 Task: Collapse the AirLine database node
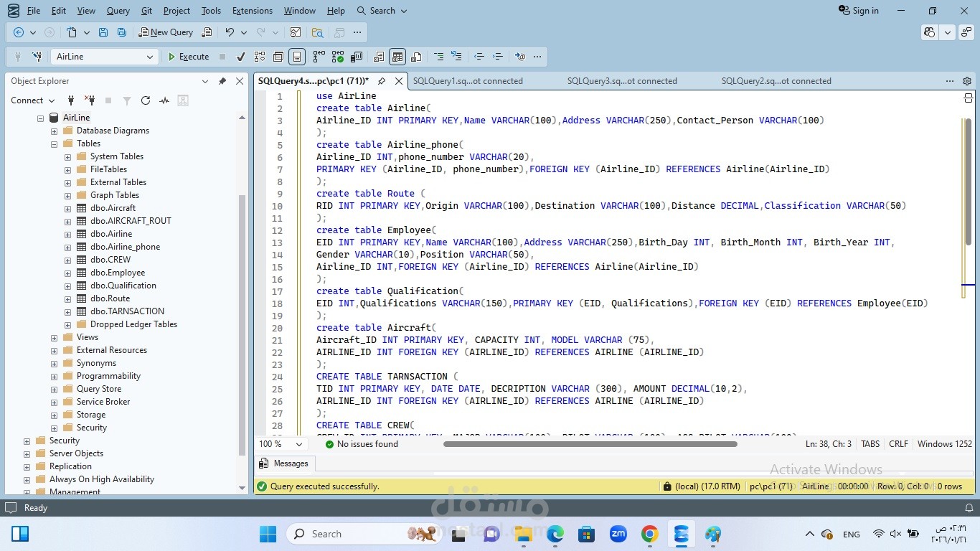point(40,118)
